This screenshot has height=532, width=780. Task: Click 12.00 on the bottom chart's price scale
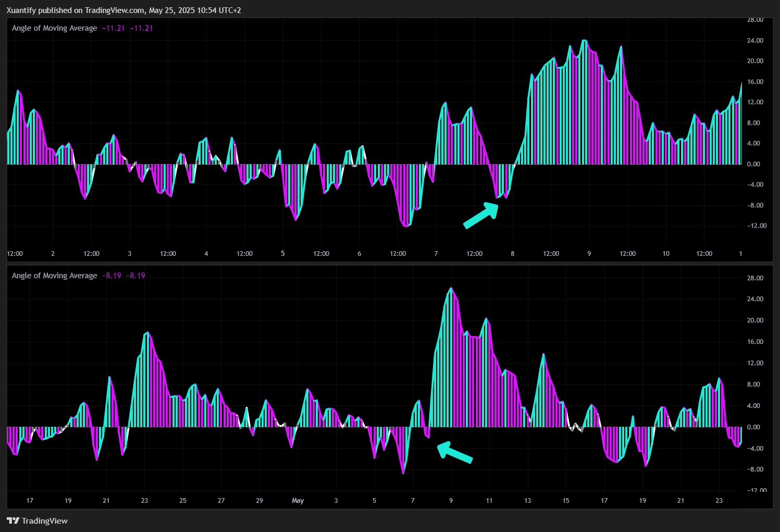tap(755, 363)
